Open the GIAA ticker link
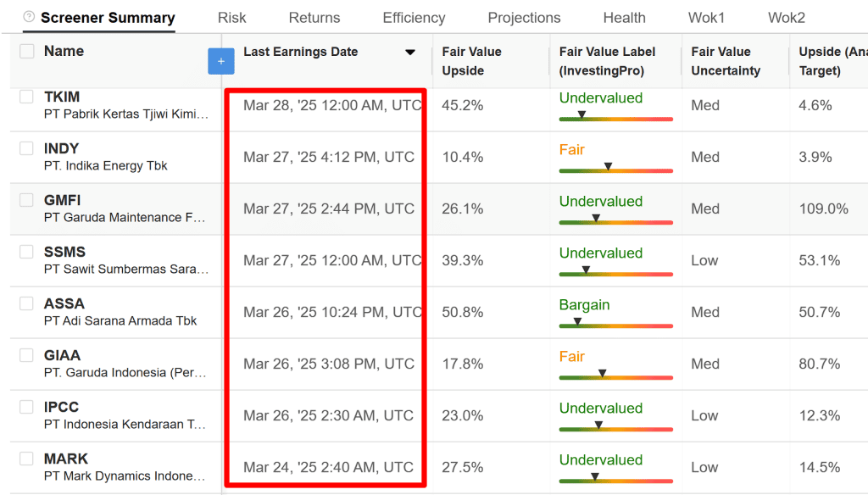This screenshot has height=495, width=868. point(63,355)
